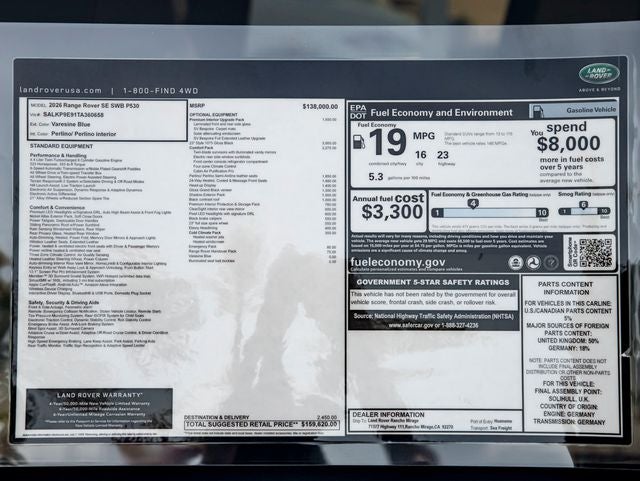
Task: Click the Perlino/ Perlino interior color entry
Action: click(x=83, y=134)
